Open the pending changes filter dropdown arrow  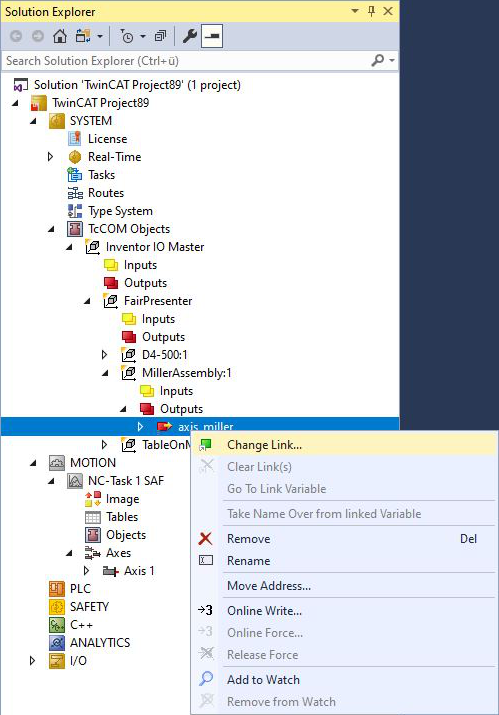pos(143,36)
